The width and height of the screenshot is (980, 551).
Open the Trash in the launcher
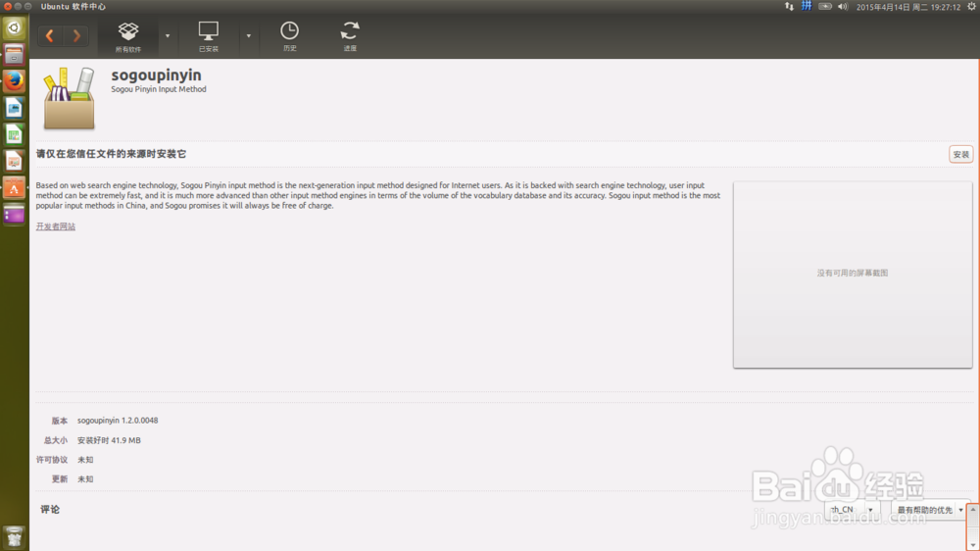click(x=14, y=537)
